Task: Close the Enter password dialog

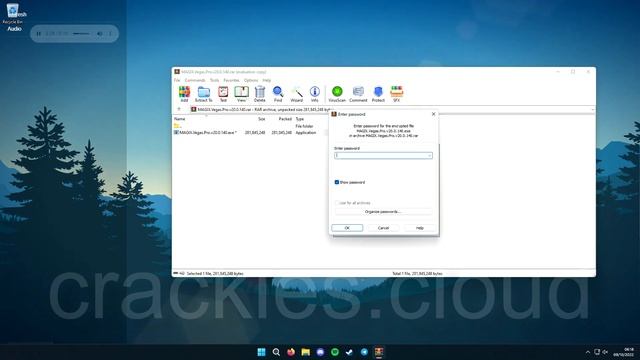Action: pos(433,114)
